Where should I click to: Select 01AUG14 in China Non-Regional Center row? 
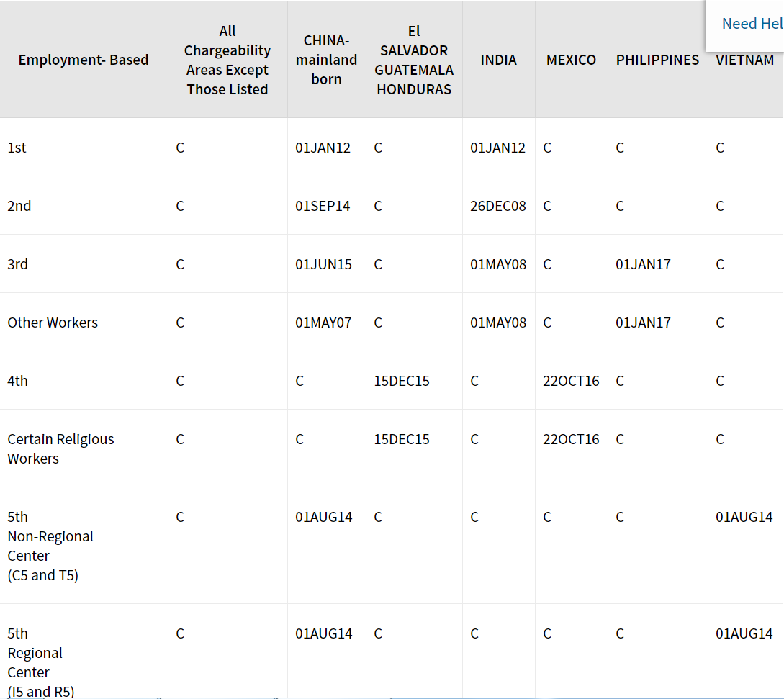[324, 517]
